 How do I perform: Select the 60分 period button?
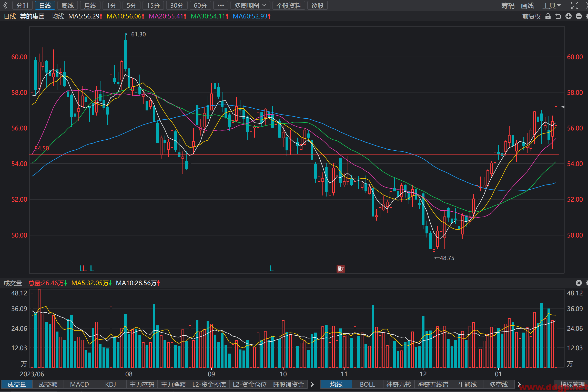click(x=200, y=5)
